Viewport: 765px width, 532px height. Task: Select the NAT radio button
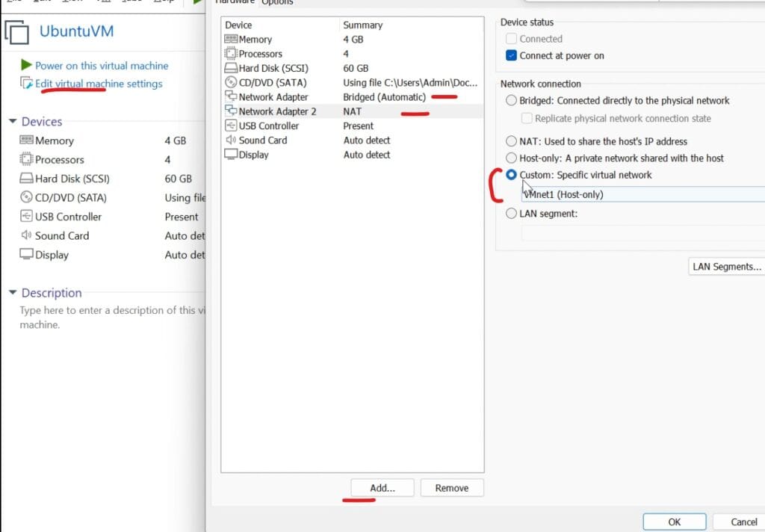[x=512, y=141]
